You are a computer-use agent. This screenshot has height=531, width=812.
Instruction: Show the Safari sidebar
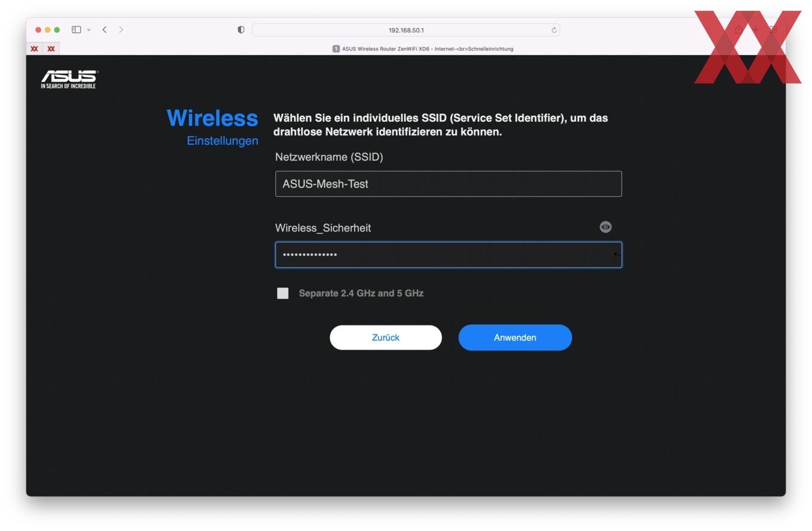tap(76, 30)
